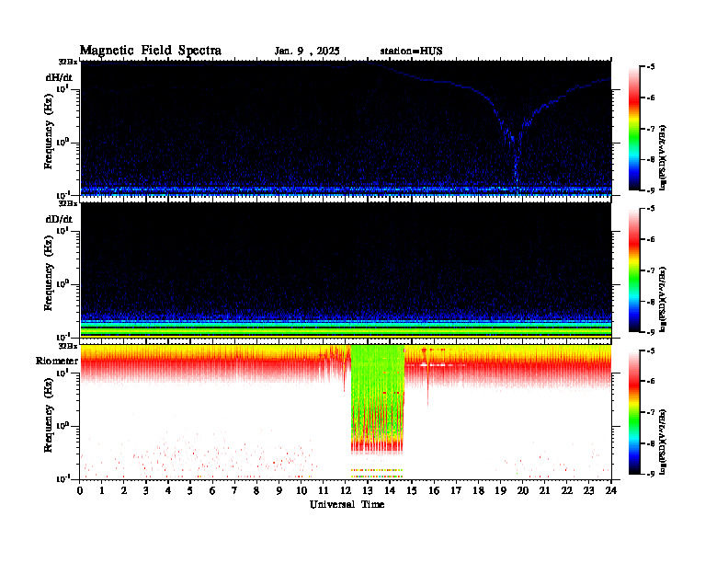The height and width of the screenshot is (563, 728).
Task: Click the "Magnetic Field Spectra" title
Action: (x=151, y=51)
